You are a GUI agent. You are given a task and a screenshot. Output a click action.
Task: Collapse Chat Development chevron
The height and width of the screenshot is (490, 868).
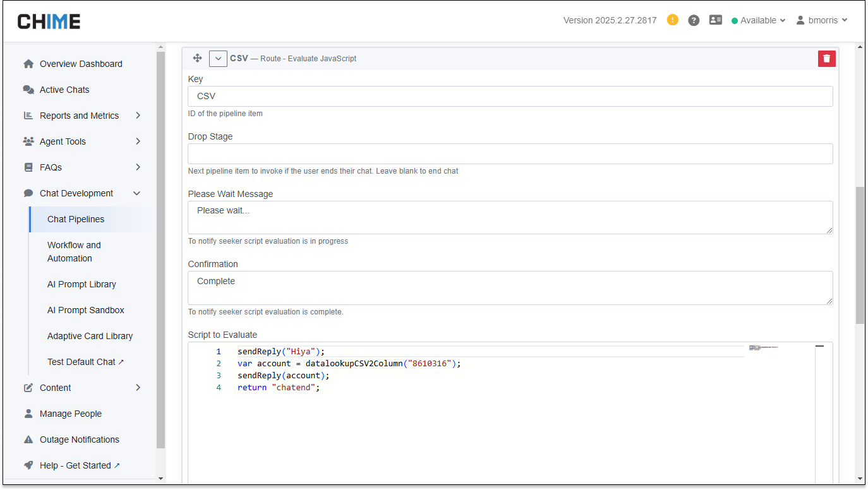point(137,193)
